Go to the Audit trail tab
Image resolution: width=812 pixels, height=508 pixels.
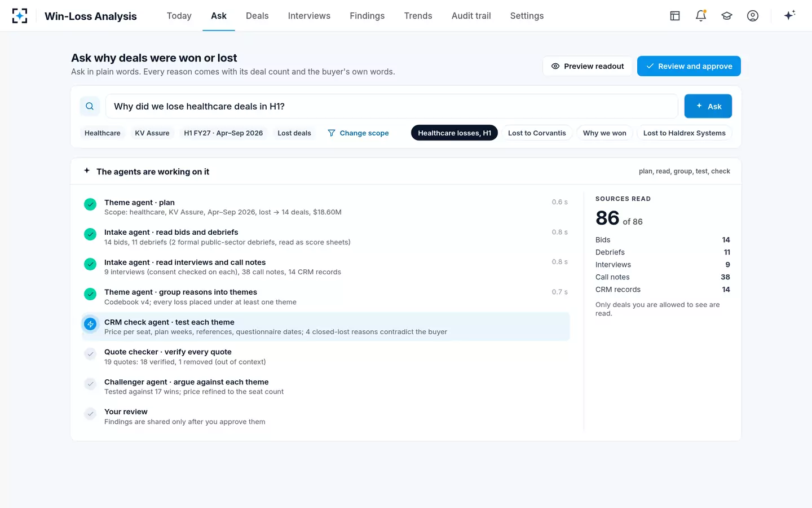click(471, 16)
